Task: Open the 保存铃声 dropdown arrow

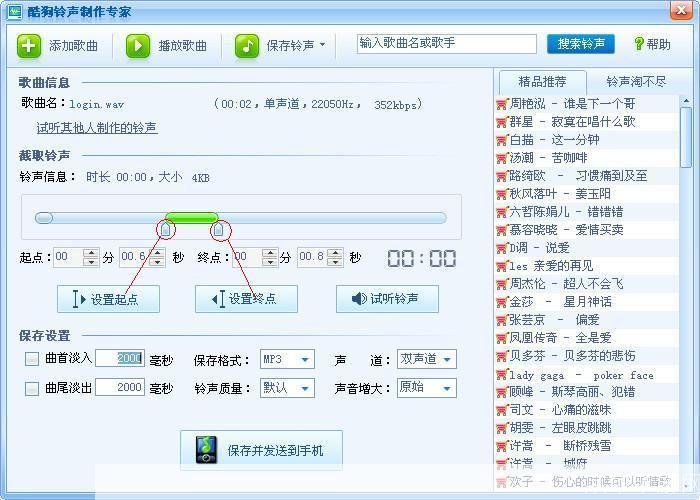Action: point(322,45)
